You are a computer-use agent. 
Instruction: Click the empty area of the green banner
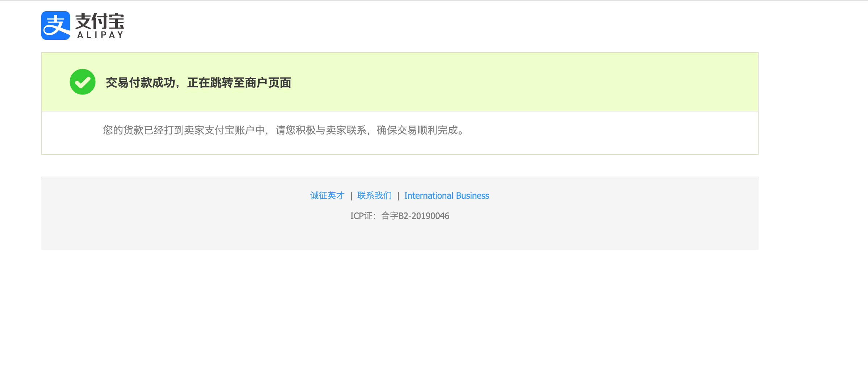[525, 82]
